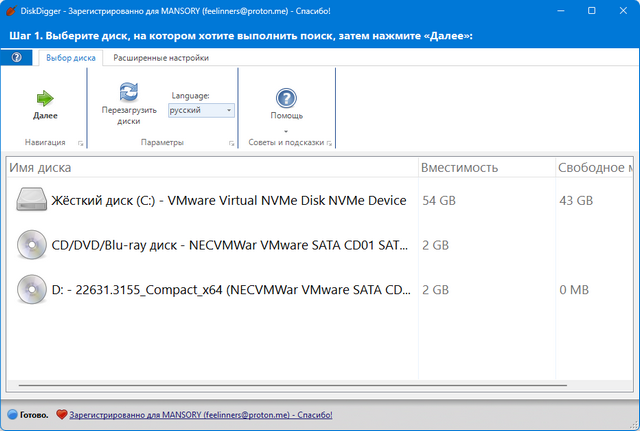Open the Language dropdown showing русский
Viewport: 640px width, 431px height.
pyautogui.click(x=201, y=110)
